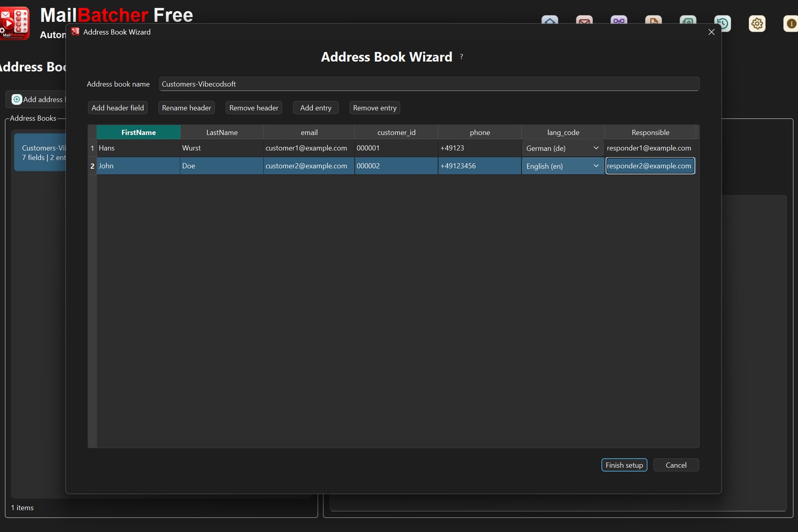Viewport: 798px width, 532px height.
Task: Select the phone column header
Action: click(x=480, y=132)
